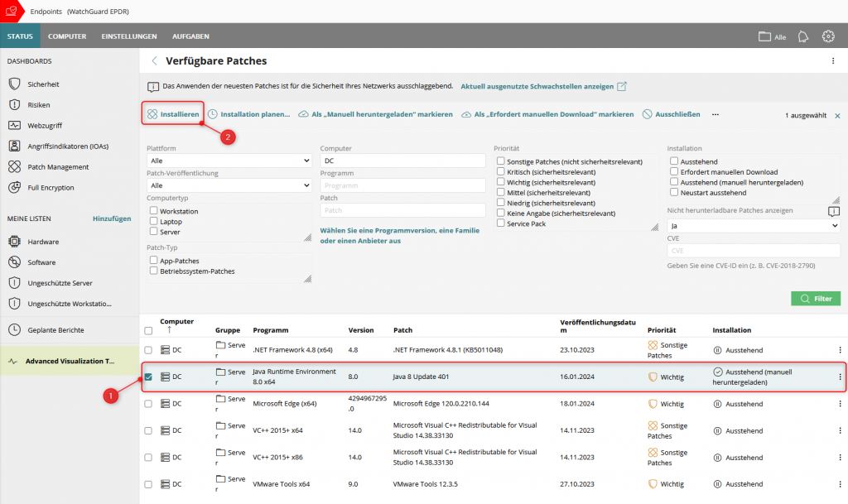Switch to the COMPUTER tab
This screenshot has height=504, width=848.
66,36
